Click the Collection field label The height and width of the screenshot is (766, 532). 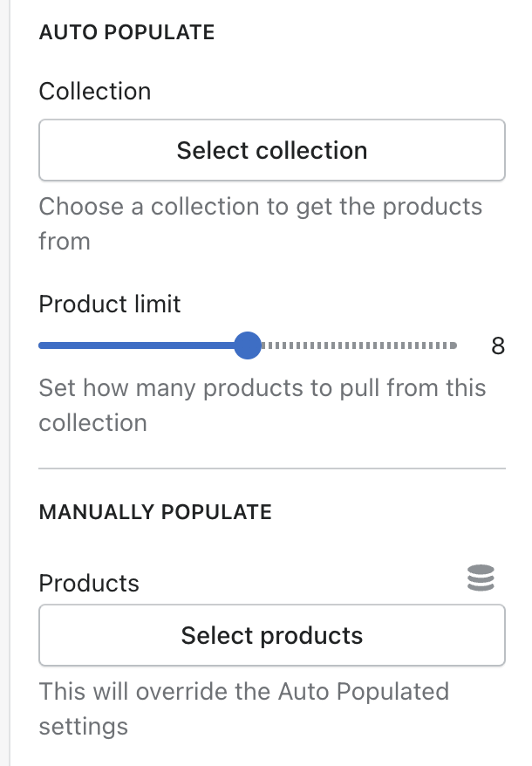(x=95, y=91)
